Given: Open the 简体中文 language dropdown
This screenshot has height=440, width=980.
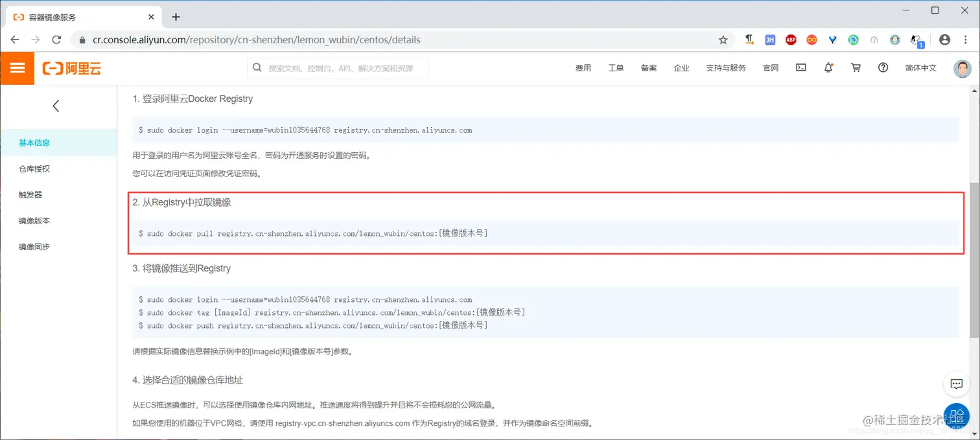Looking at the screenshot, I should coord(921,68).
